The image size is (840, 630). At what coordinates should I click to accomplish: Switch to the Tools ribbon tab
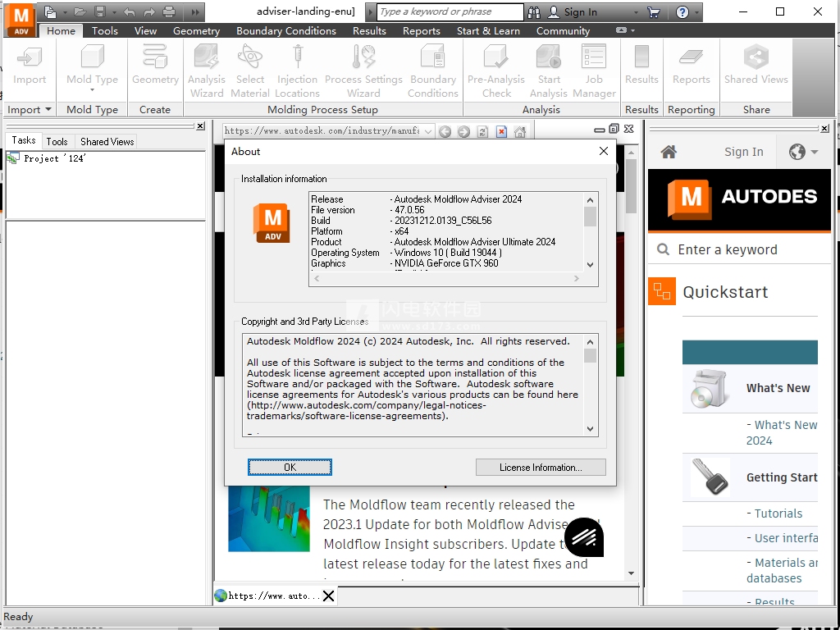104,31
